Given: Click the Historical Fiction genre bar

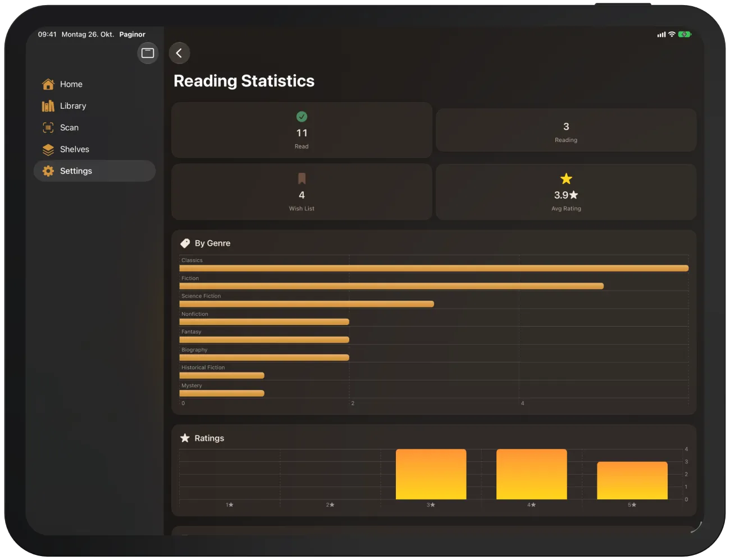Looking at the screenshot, I should (222, 375).
